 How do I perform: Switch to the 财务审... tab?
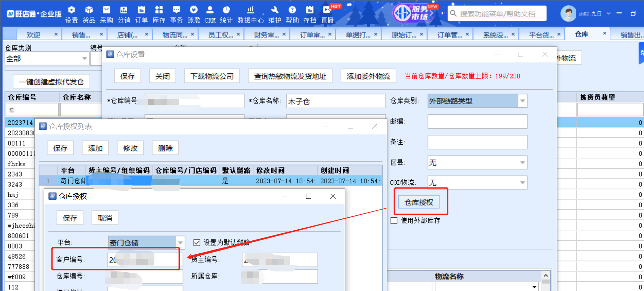[266, 35]
